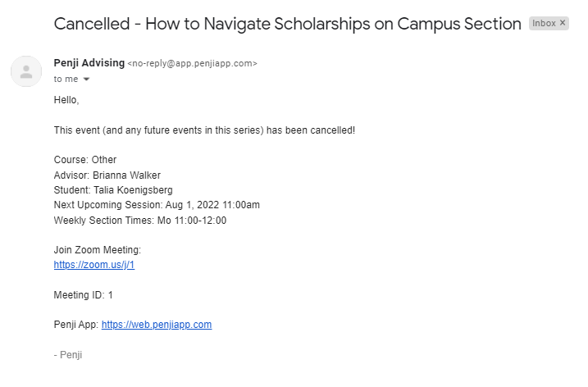Click the email subject starting with Cancelled
The height and width of the screenshot is (387, 588).
pos(288,24)
